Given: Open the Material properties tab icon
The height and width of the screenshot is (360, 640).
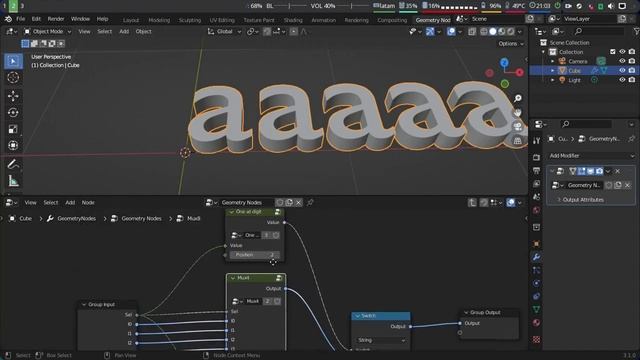Looking at the screenshot, I should click(x=536, y=323).
